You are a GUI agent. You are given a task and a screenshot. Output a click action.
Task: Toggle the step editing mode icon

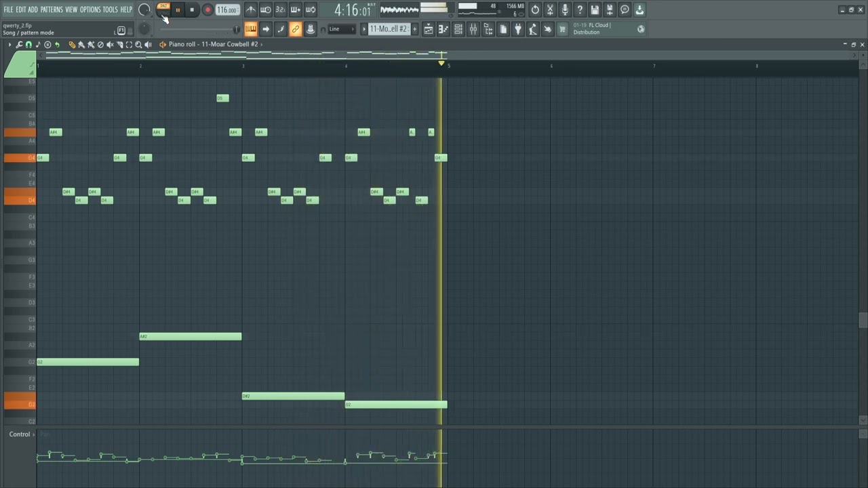tap(280, 29)
